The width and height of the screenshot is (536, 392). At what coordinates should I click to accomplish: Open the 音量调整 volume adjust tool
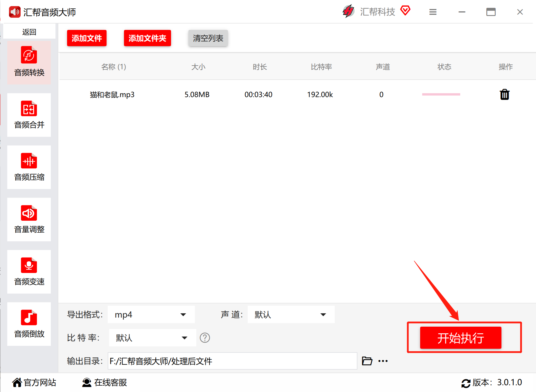tap(29, 219)
